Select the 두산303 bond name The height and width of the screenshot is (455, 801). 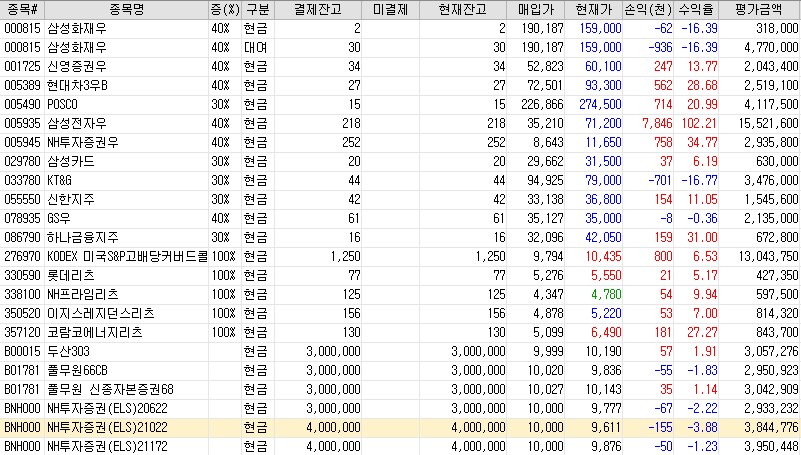click(68, 351)
